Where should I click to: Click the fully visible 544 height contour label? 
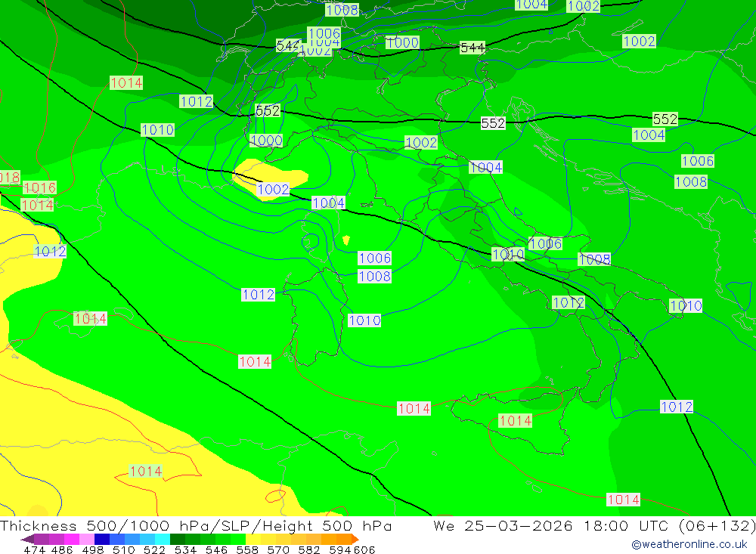click(472, 48)
